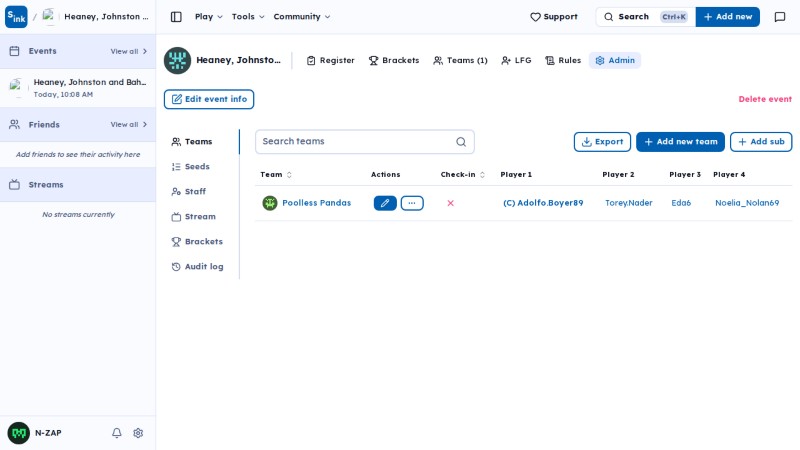Open the three-dots actions menu for Poolless Pandas
800x450 pixels.
click(x=412, y=203)
